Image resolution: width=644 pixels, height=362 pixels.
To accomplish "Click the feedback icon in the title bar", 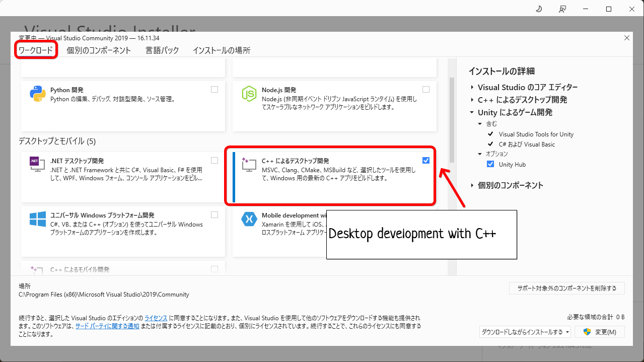I will pyautogui.click(x=562, y=9).
